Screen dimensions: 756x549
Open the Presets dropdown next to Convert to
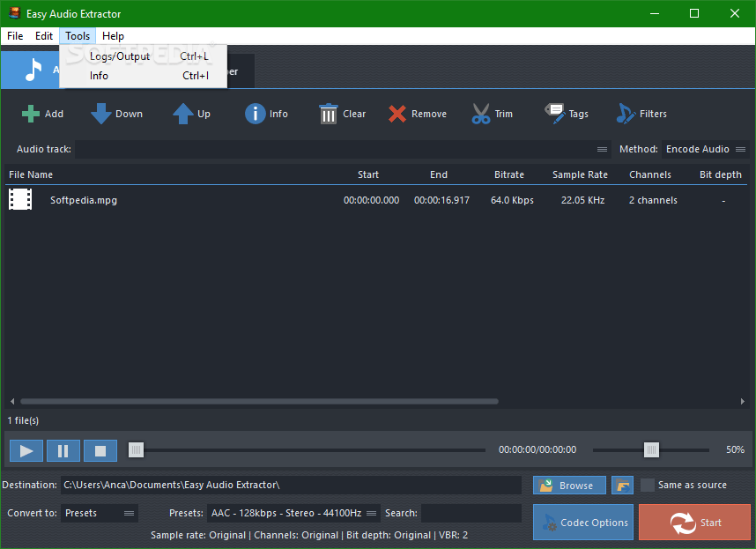[99, 513]
